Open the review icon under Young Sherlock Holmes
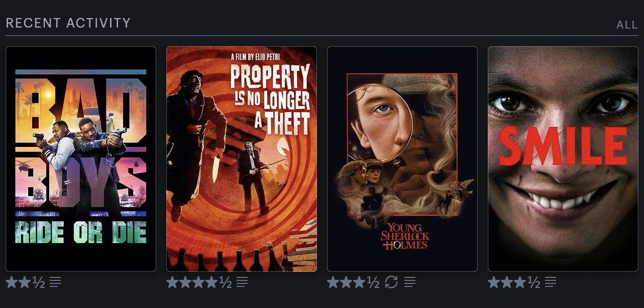This screenshot has width=644, height=308. 410,282
